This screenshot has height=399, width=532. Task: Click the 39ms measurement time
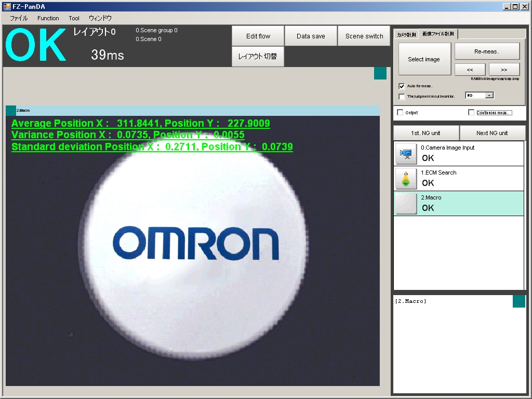(x=107, y=55)
